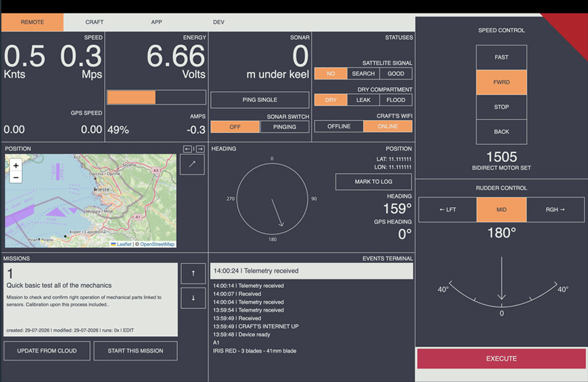Click 'IRIS RED - 3 blades' event line

tap(255, 351)
